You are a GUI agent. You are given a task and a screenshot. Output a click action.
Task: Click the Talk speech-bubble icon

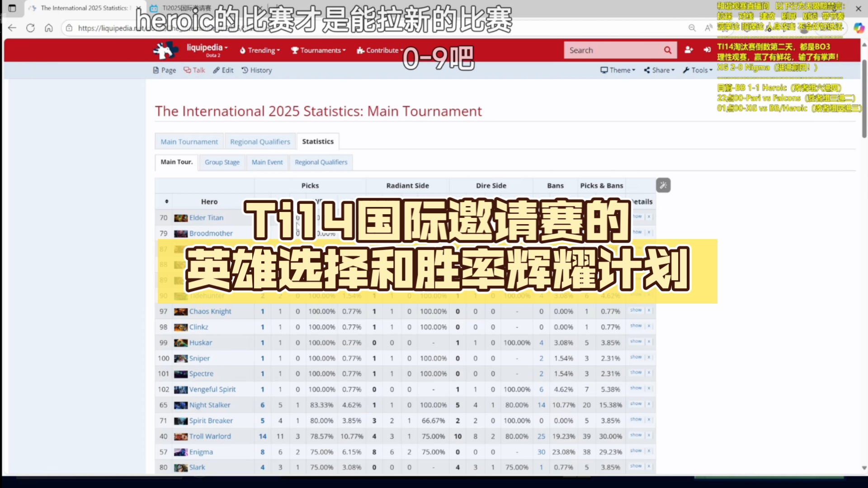point(188,70)
